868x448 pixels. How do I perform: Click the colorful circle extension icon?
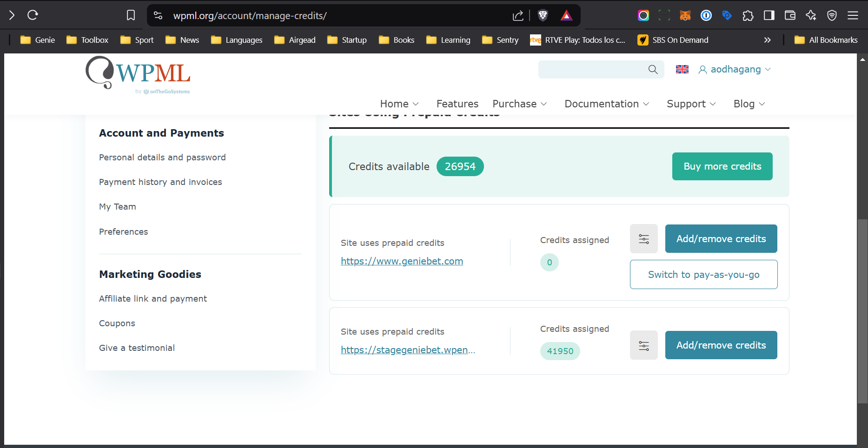point(643,15)
